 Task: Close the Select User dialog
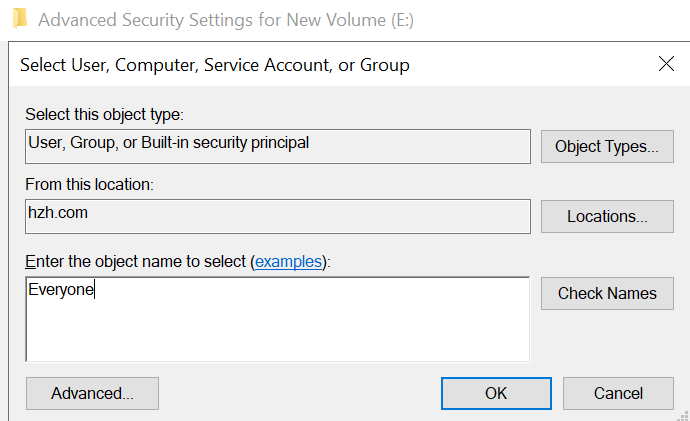[666, 65]
